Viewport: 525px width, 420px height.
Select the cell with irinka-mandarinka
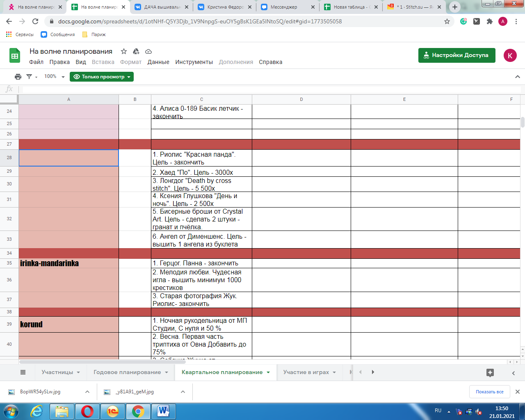pos(68,263)
